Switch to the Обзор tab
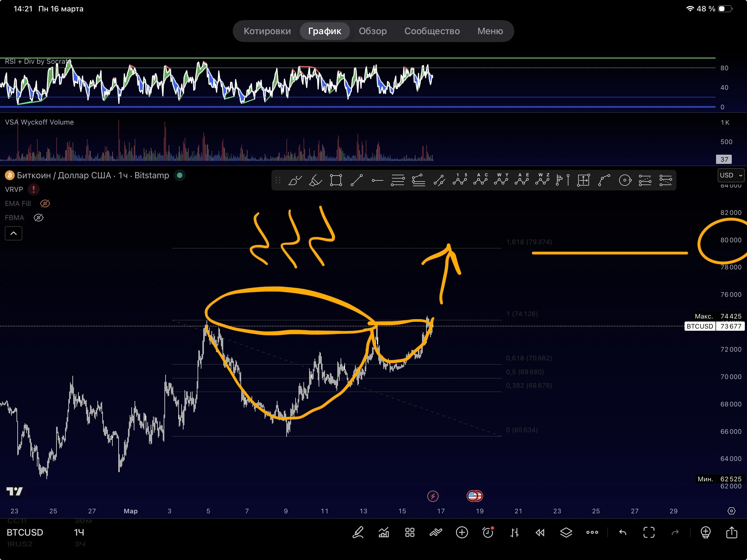The width and height of the screenshot is (747, 560). point(373,31)
